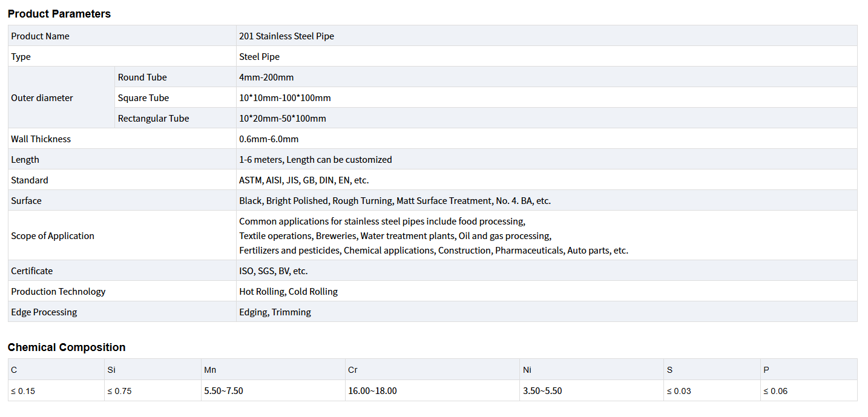Click the 'Outer diameter' row label
Screen dimensions: 868x417
pyautogui.click(x=42, y=98)
